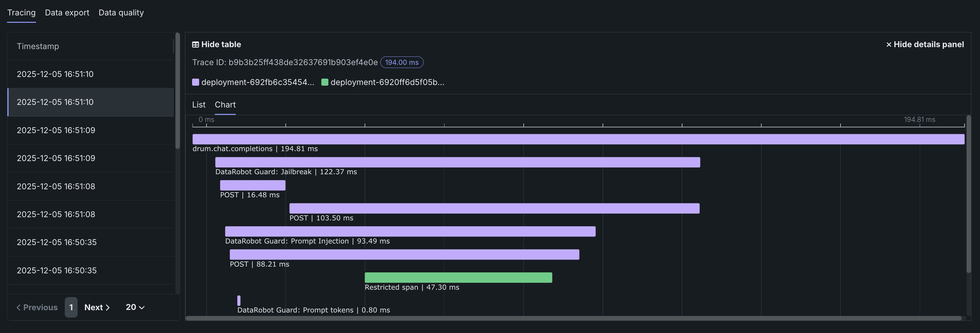This screenshot has height=333, width=980.
Task: Go to the Next page of traces
Action: [97, 307]
